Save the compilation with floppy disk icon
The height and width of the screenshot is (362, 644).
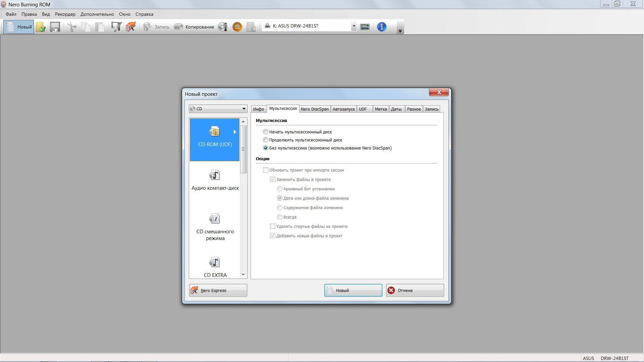(55, 27)
